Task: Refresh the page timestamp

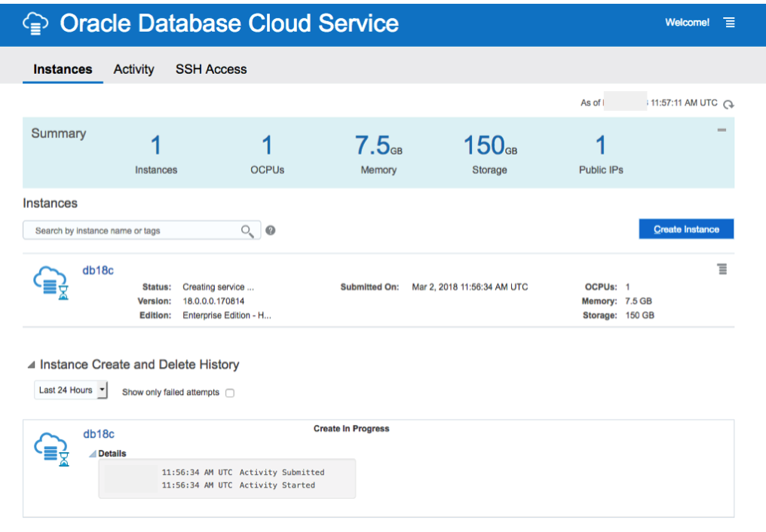Action: [x=728, y=104]
